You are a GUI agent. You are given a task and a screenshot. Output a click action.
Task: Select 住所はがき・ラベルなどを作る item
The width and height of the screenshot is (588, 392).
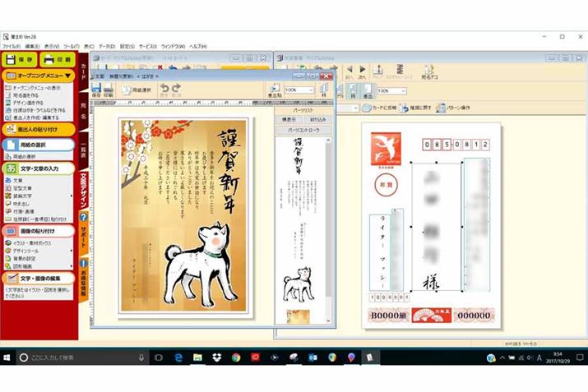click(x=39, y=110)
